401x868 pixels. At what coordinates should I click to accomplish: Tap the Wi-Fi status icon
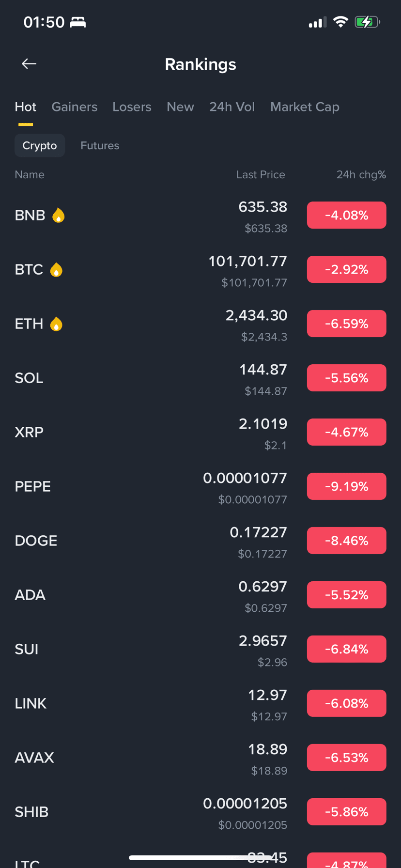point(340,22)
